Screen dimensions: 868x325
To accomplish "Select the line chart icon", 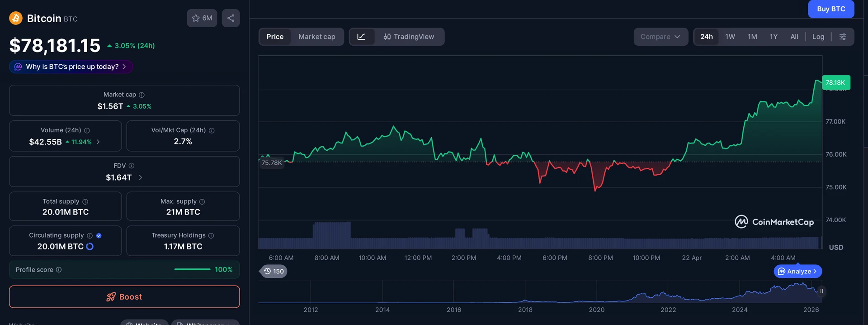I will (x=362, y=37).
